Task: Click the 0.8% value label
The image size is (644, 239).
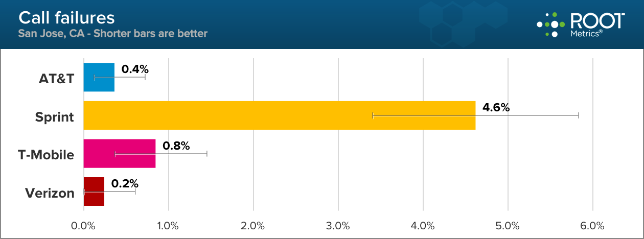Action: [176, 146]
